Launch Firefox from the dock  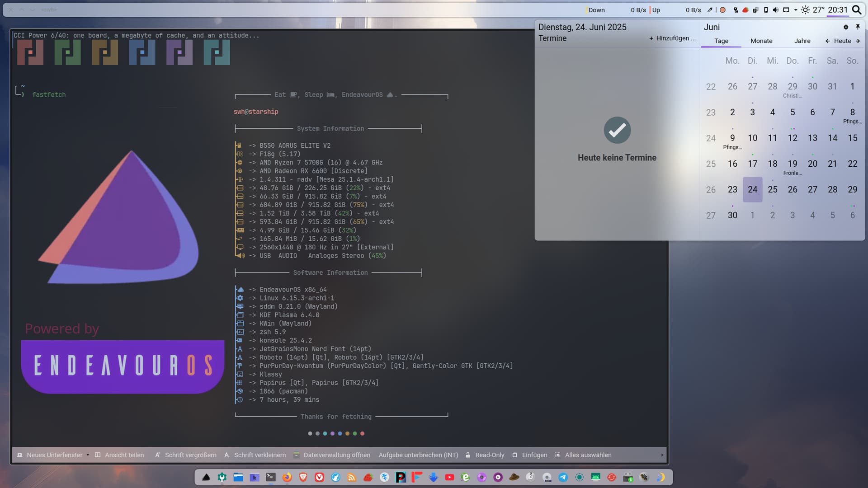click(287, 477)
